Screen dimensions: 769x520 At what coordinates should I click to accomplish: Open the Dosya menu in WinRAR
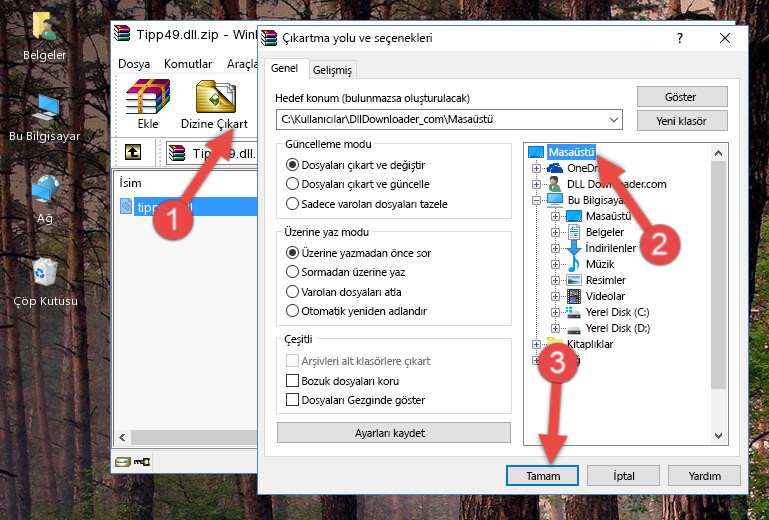tap(134, 64)
